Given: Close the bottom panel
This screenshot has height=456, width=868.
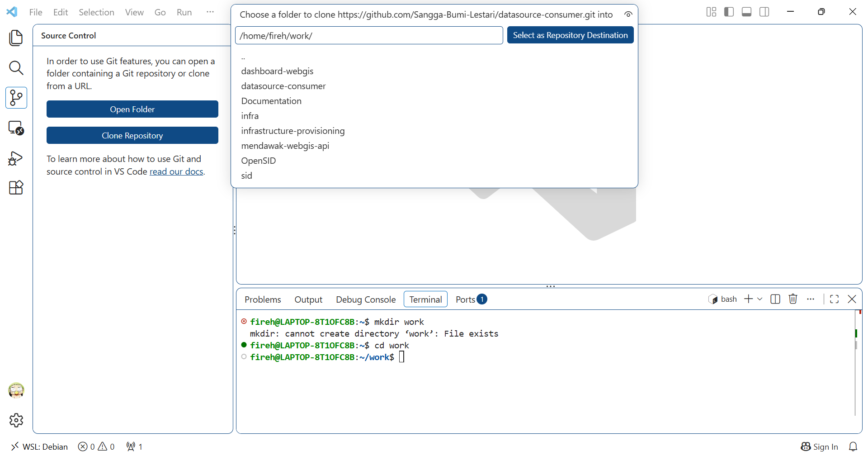Looking at the screenshot, I should click(852, 299).
